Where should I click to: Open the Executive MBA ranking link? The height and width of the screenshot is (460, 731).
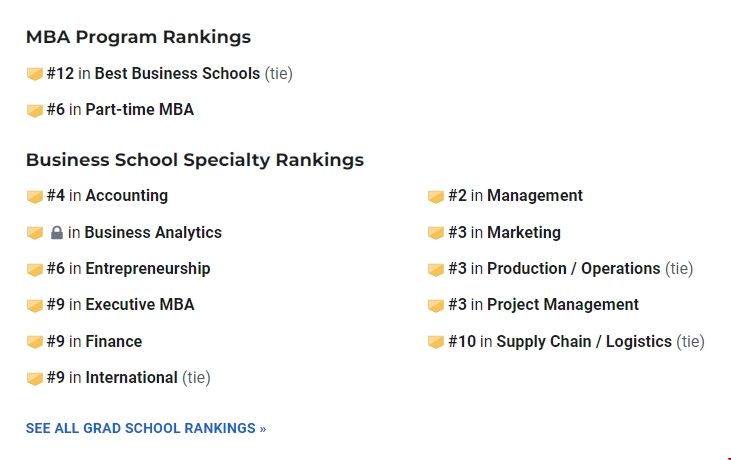click(139, 305)
